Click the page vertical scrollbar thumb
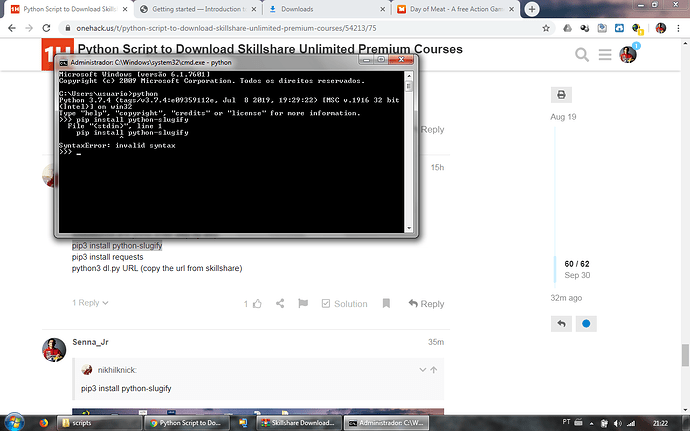690x431 pixels. pyautogui.click(x=684, y=355)
